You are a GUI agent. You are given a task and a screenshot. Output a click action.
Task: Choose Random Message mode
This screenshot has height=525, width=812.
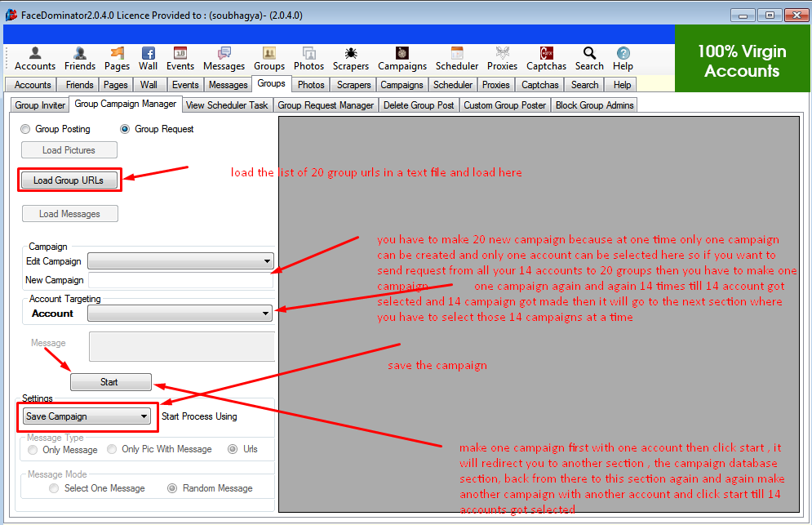pos(172,488)
